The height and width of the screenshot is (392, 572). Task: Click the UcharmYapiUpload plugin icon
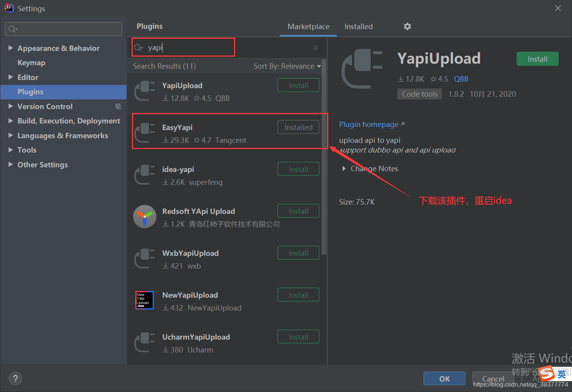[144, 343]
